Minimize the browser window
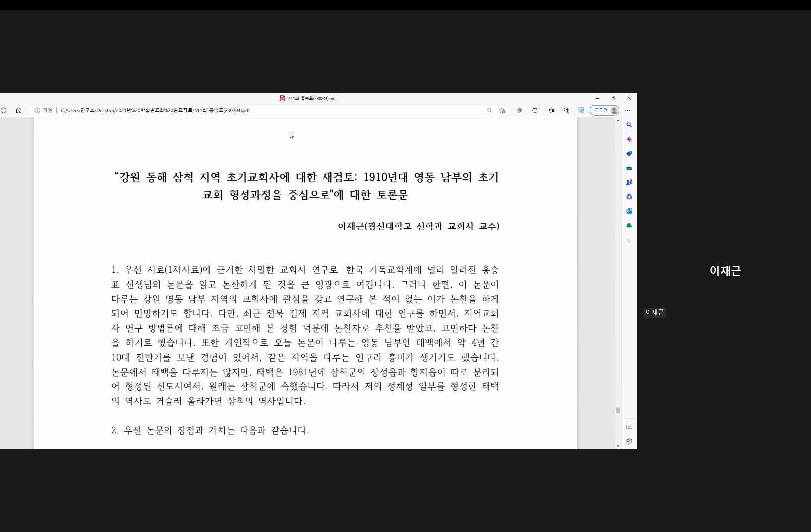The height and width of the screenshot is (532, 811). coord(597,98)
